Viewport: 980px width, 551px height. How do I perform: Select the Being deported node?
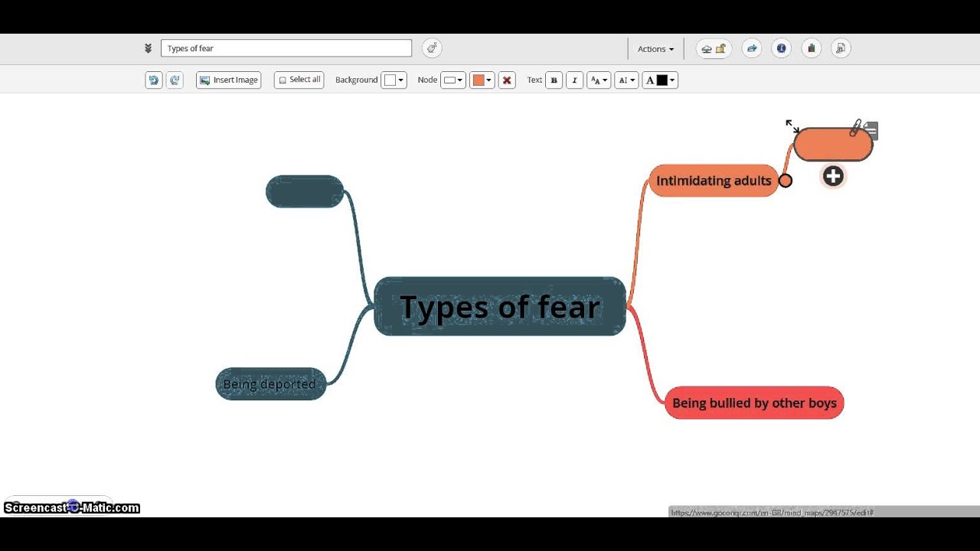point(271,384)
